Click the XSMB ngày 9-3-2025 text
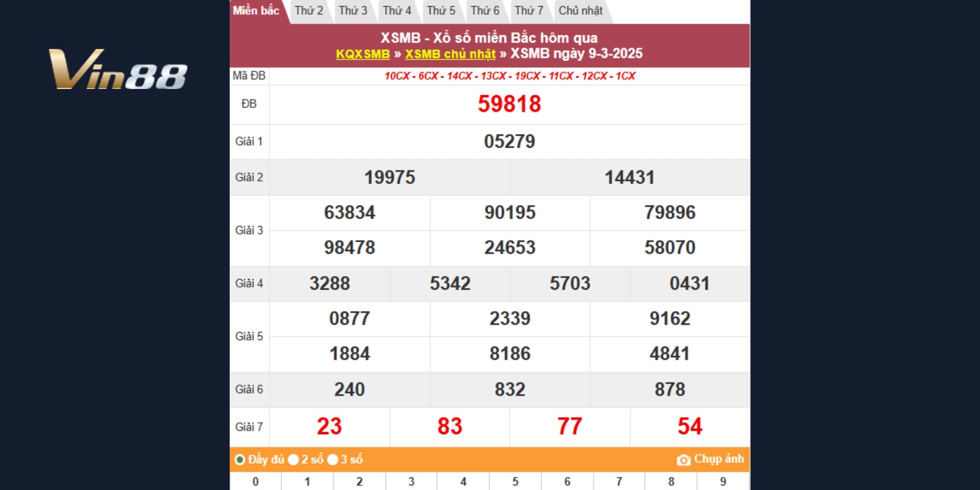This screenshot has height=490, width=980. click(x=576, y=53)
